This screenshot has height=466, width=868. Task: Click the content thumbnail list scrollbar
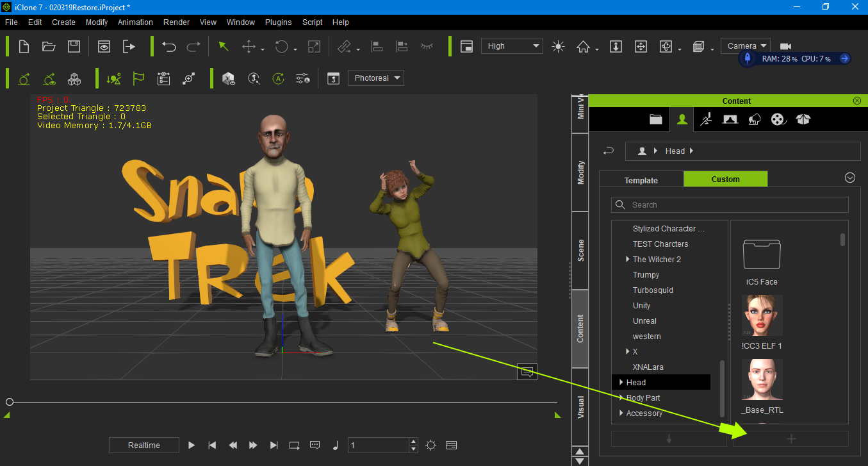[x=842, y=239]
